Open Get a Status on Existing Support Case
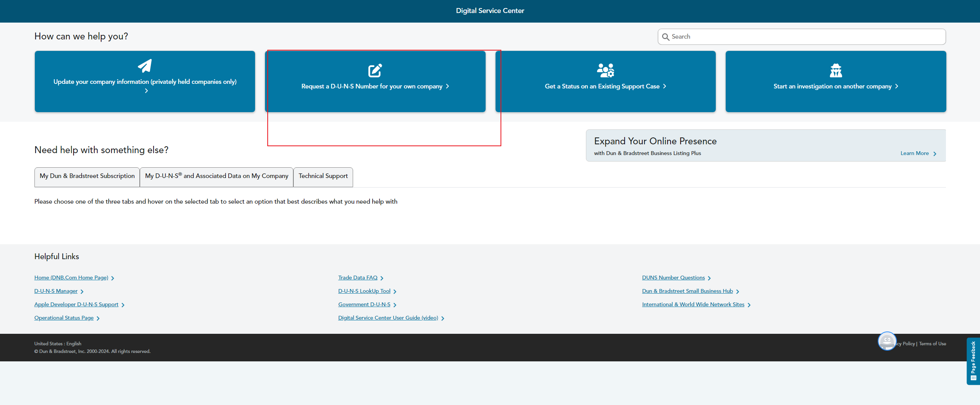Screen dimensions: 980x405 (x=605, y=82)
